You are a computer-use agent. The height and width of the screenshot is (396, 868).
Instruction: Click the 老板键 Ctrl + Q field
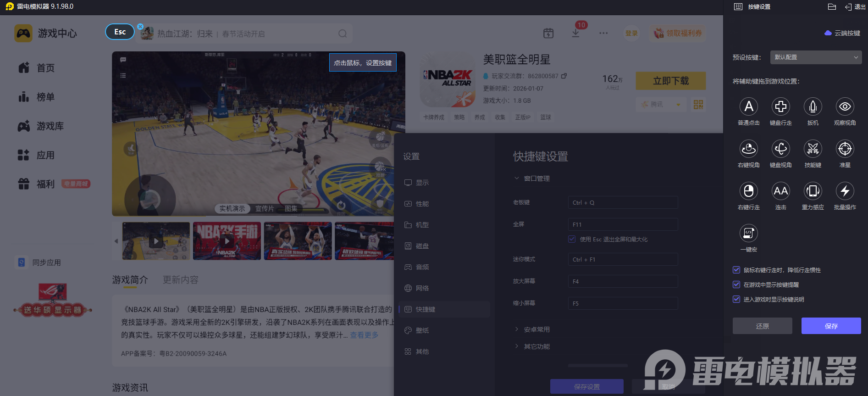point(622,202)
